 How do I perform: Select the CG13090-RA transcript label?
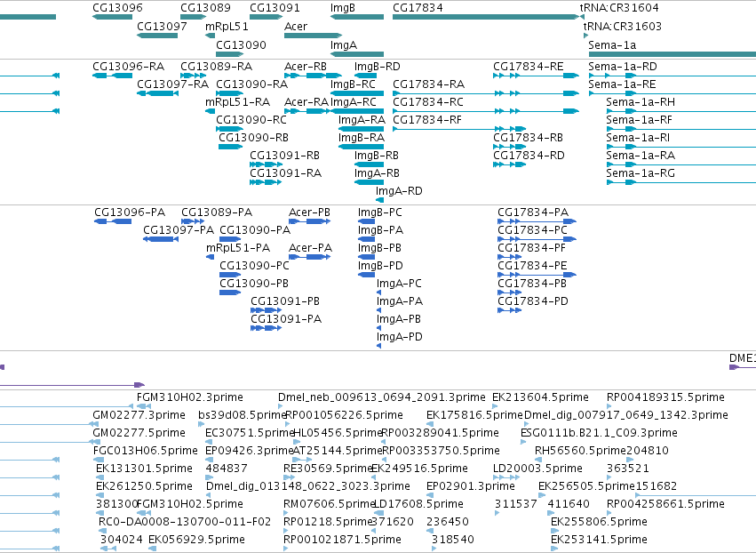click(251, 84)
